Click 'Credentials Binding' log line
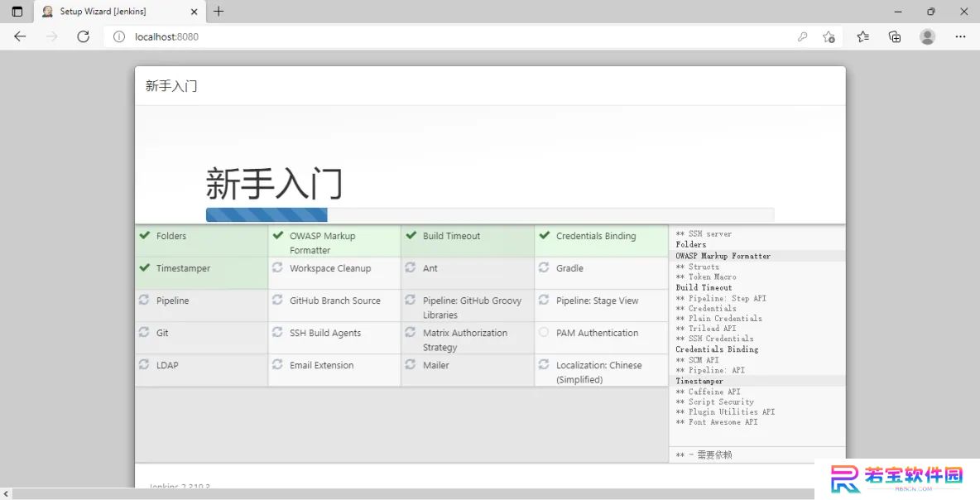 tap(717, 349)
